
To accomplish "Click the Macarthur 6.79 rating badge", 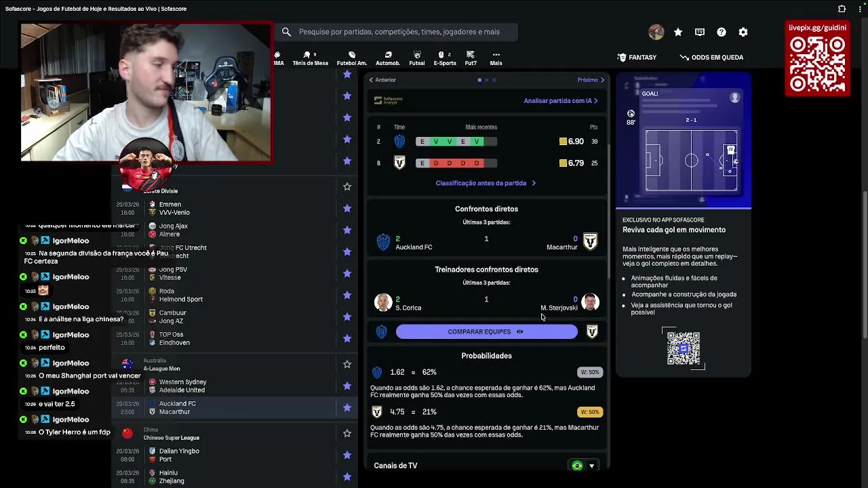I will (x=572, y=163).
